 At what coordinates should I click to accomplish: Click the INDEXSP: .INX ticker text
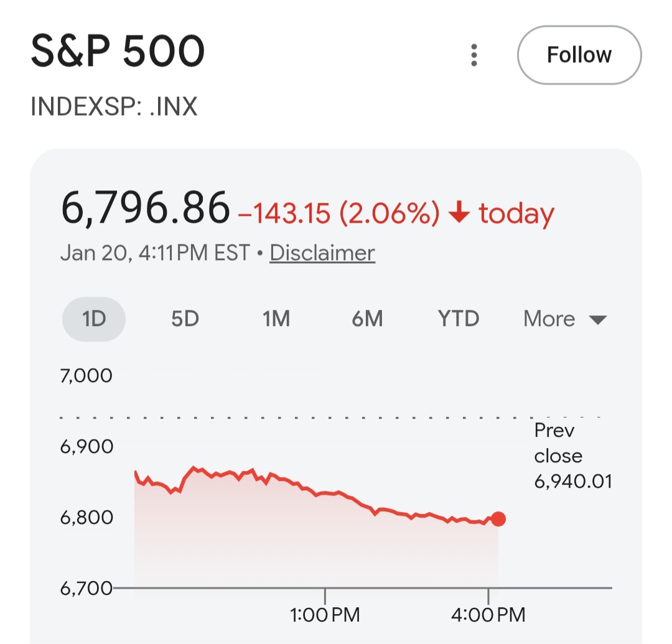click(x=114, y=107)
